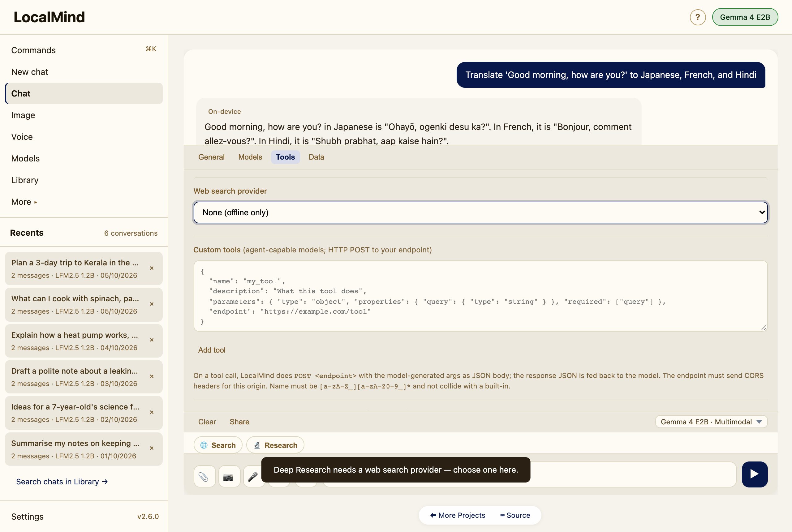This screenshot has height=532, width=792.
Task: Toggle the Research microscope chip
Action: pos(275,445)
